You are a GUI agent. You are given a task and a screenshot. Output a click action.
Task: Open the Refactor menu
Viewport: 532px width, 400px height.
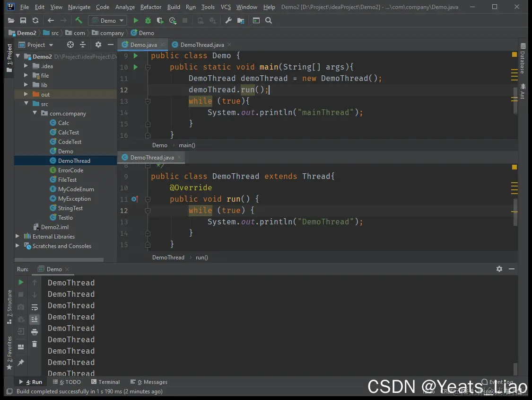[x=151, y=7]
